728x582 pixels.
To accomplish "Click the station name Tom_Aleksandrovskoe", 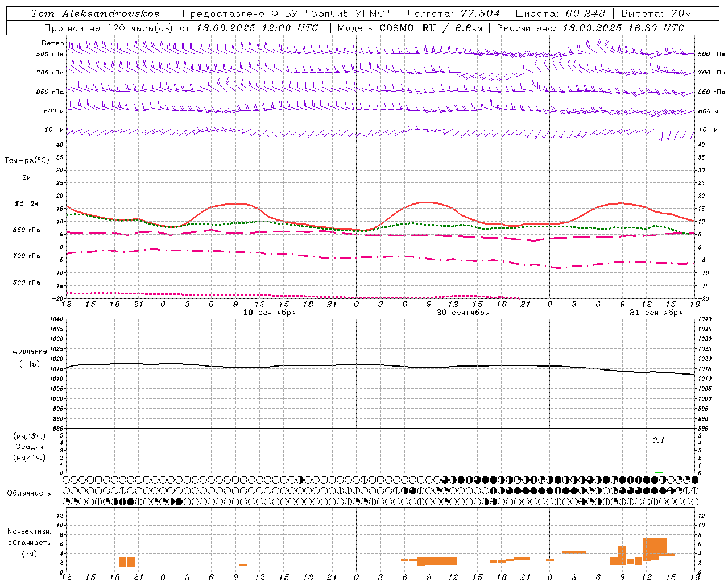I will click(96, 14).
